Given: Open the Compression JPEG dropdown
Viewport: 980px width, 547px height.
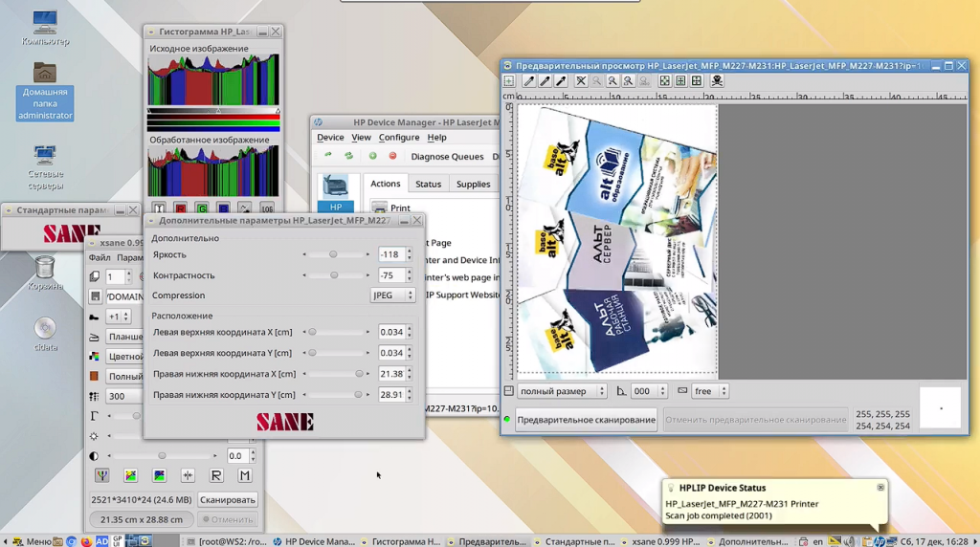Looking at the screenshot, I should [392, 295].
